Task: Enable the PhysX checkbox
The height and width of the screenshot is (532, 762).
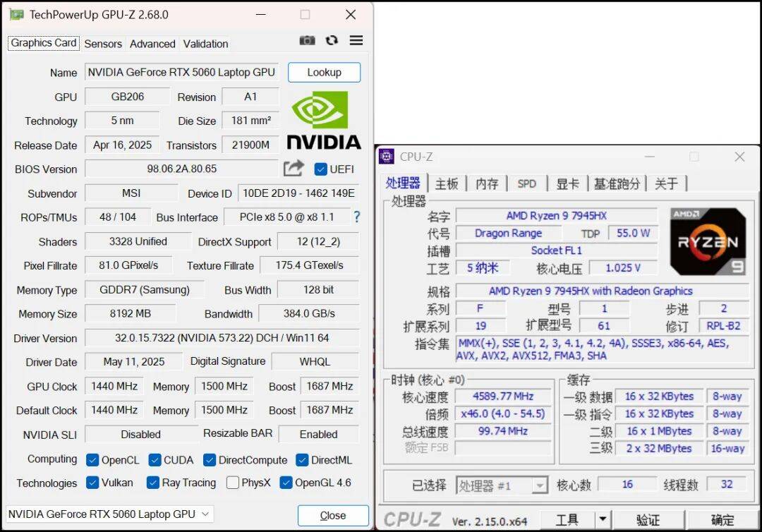Action: click(x=231, y=483)
